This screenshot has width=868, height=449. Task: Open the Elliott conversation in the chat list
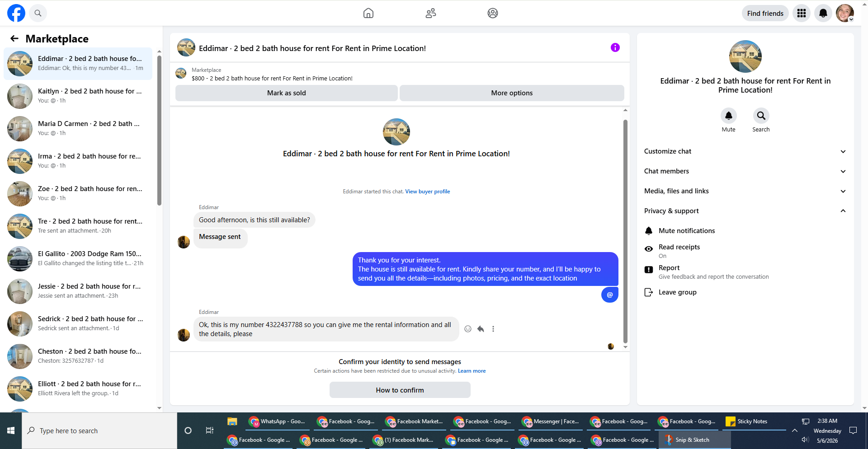tap(78, 389)
